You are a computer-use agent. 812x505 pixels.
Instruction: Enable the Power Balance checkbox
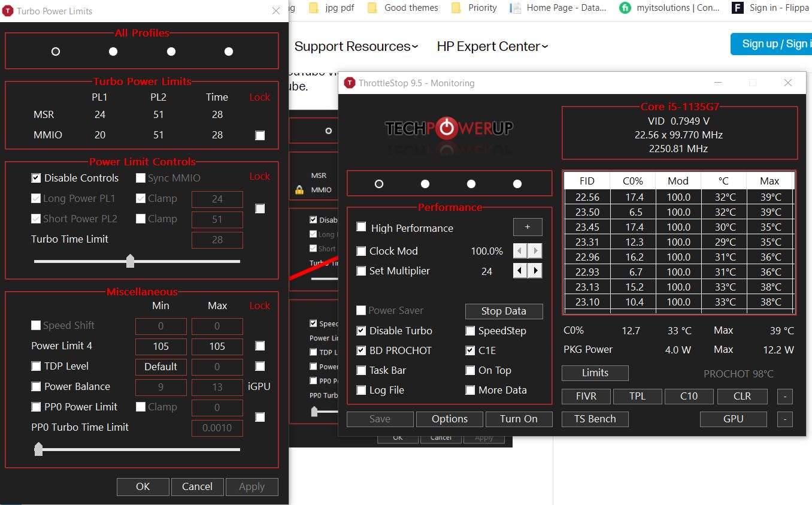pos(36,386)
